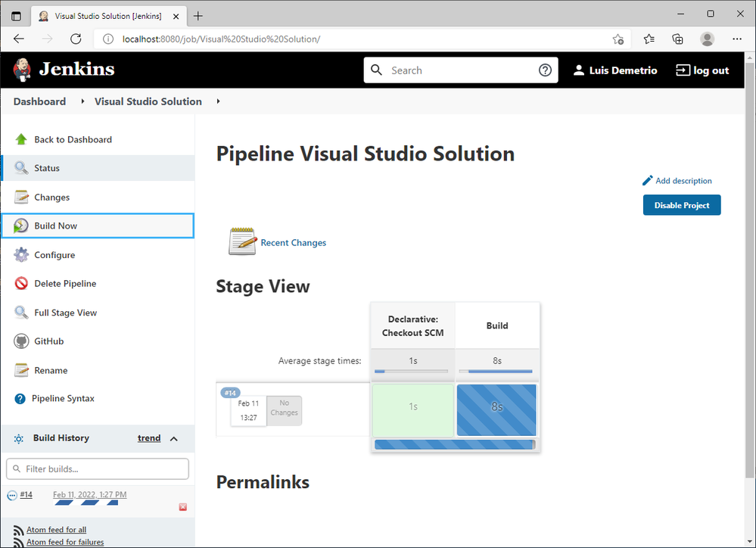Click the Rename notepad icon
The image size is (756, 548).
coord(21,370)
